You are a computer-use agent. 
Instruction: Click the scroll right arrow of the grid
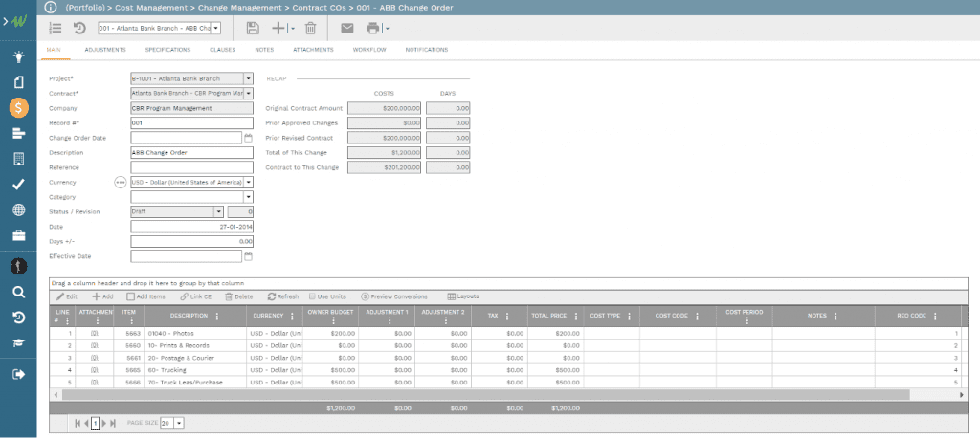[x=962, y=395]
